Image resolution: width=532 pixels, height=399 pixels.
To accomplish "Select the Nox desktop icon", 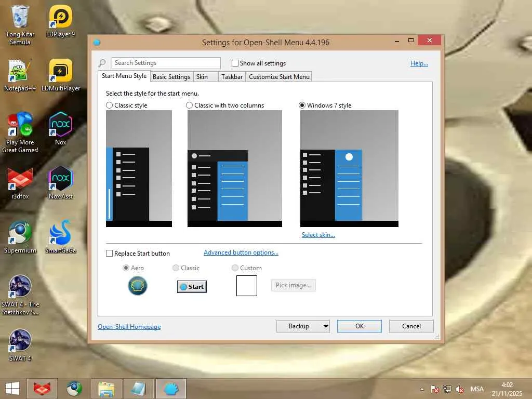I will click(60, 129).
